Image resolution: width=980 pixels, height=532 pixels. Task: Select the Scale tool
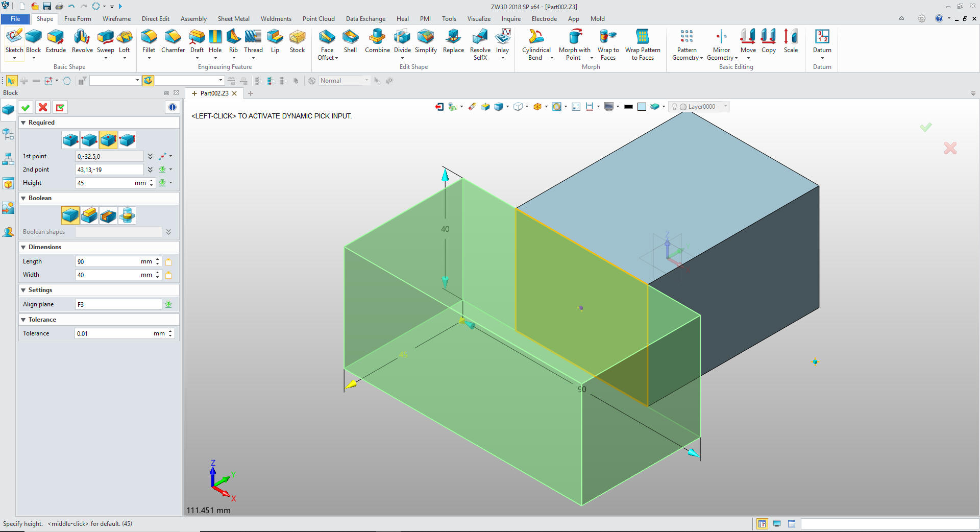click(x=791, y=41)
